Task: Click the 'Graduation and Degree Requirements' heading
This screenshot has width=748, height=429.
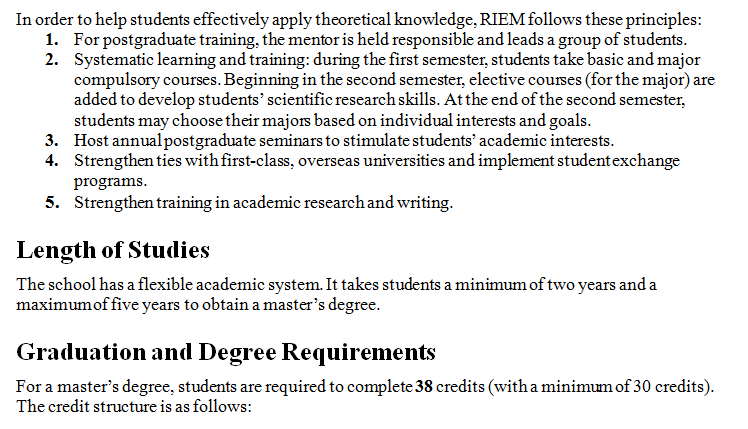Action: point(226,352)
